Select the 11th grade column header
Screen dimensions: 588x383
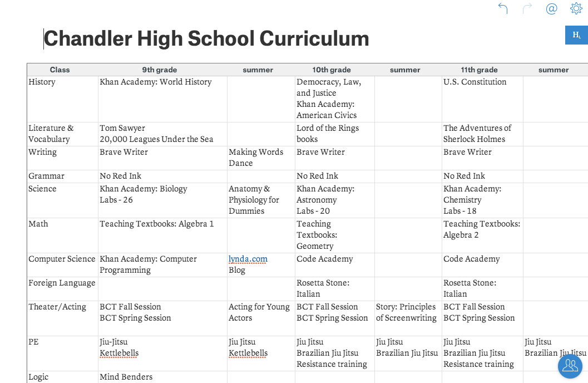479,70
